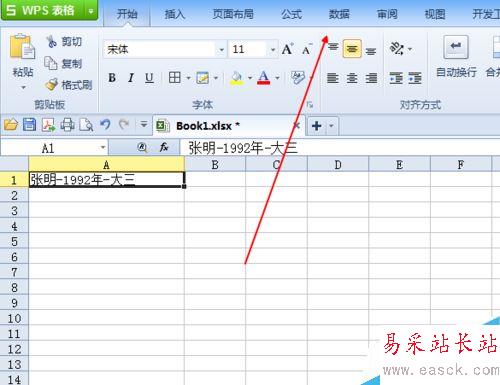
Task: Toggle bottom vertical alignment
Action: pyautogui.click(x=371, y=51)
